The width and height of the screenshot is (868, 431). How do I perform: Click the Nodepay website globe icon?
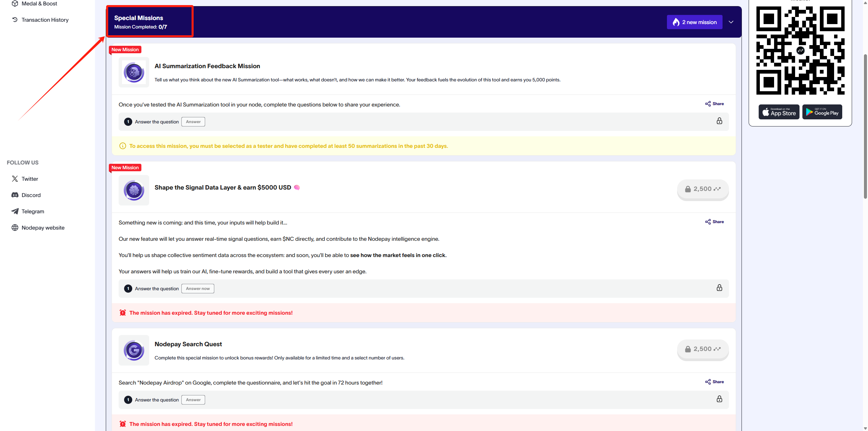[x=15, y=228]
